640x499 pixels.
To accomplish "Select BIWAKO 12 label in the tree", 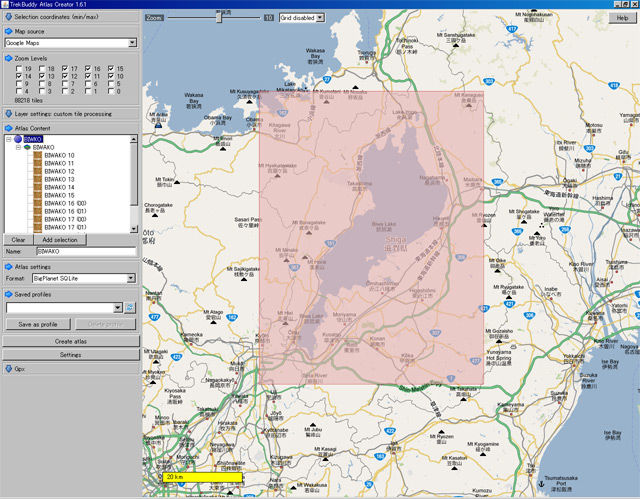I will pyautogui.click(x=59, y=171).
